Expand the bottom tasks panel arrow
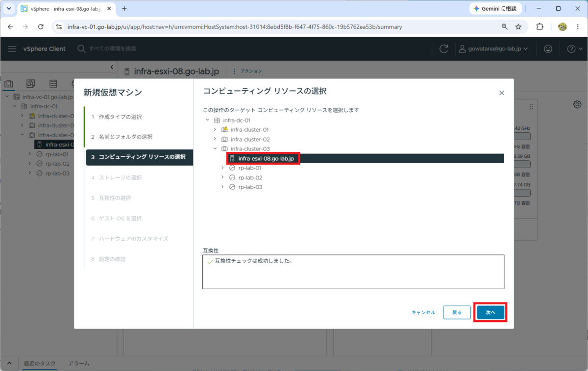The image size is (588, 371). pos(9,364)
